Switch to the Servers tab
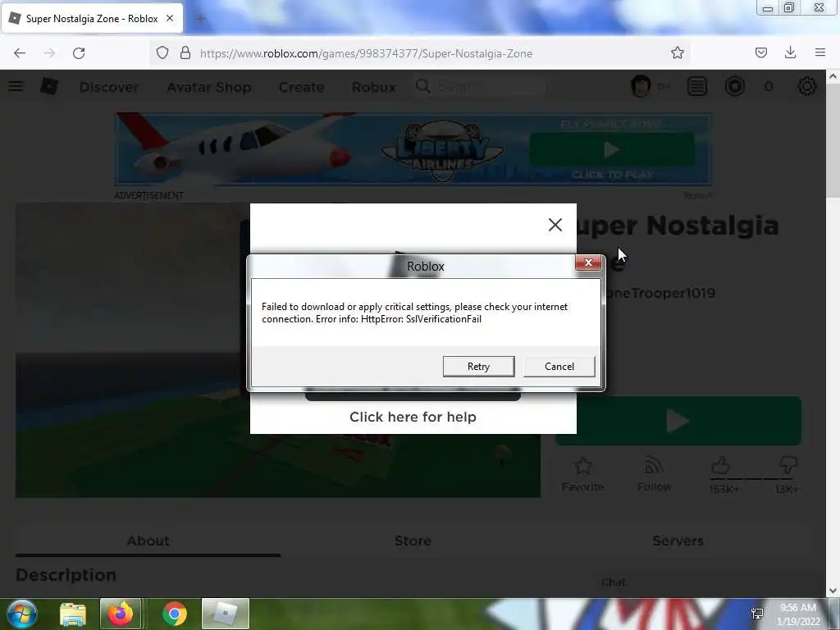 coord(678,541)
